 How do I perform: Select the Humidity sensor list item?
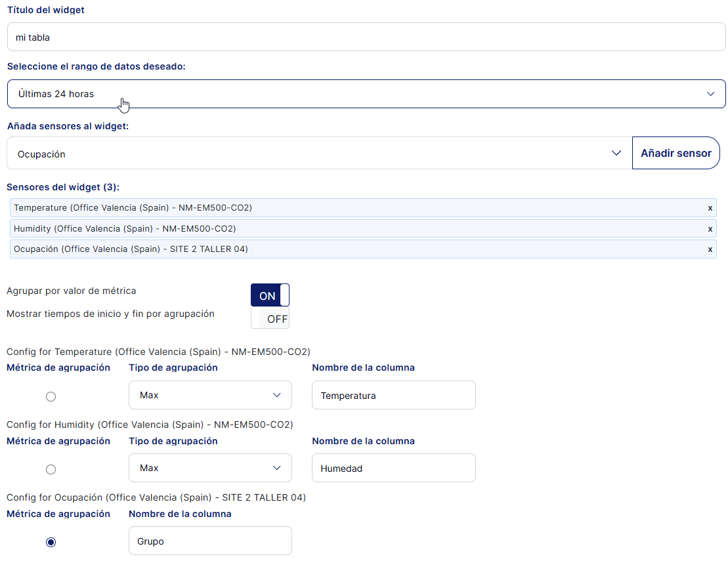pos(354,229)
